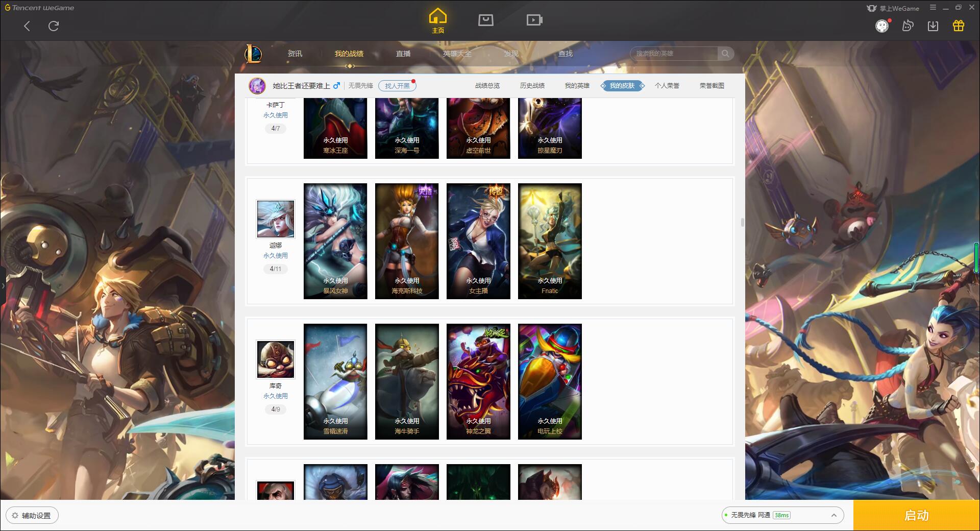
Task: Open the gift box icon
Action: (x=959, y=26)
